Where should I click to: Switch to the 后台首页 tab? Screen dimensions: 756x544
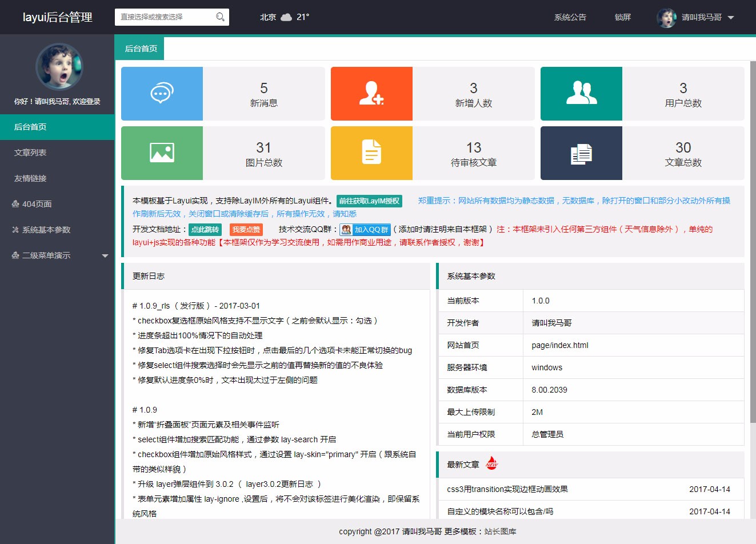[141, 49]
